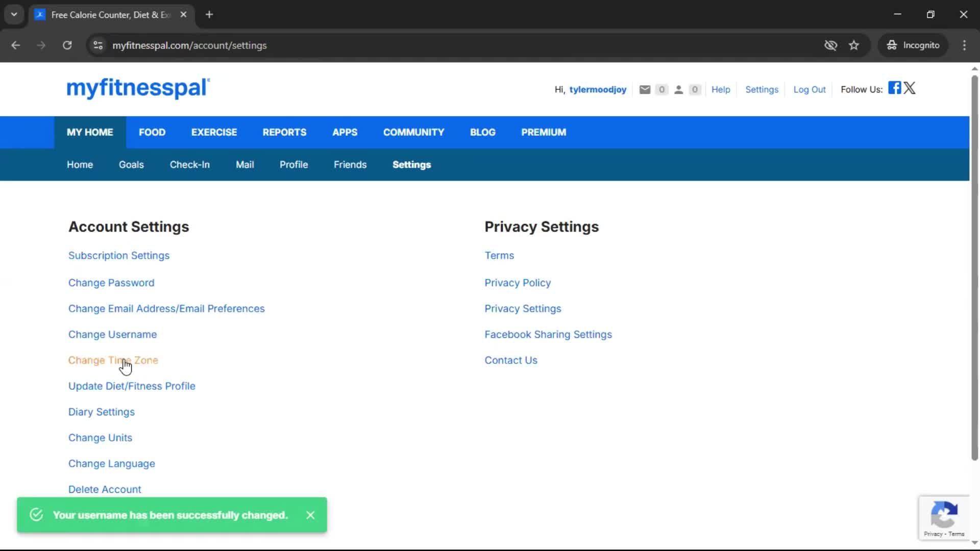Go back to previous page

[16, 45]
